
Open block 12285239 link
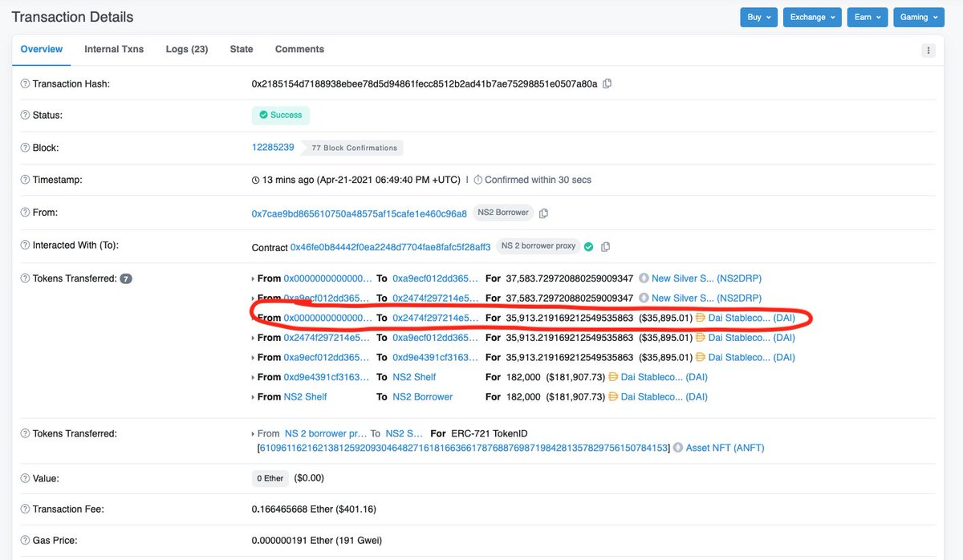pos(273,148)
